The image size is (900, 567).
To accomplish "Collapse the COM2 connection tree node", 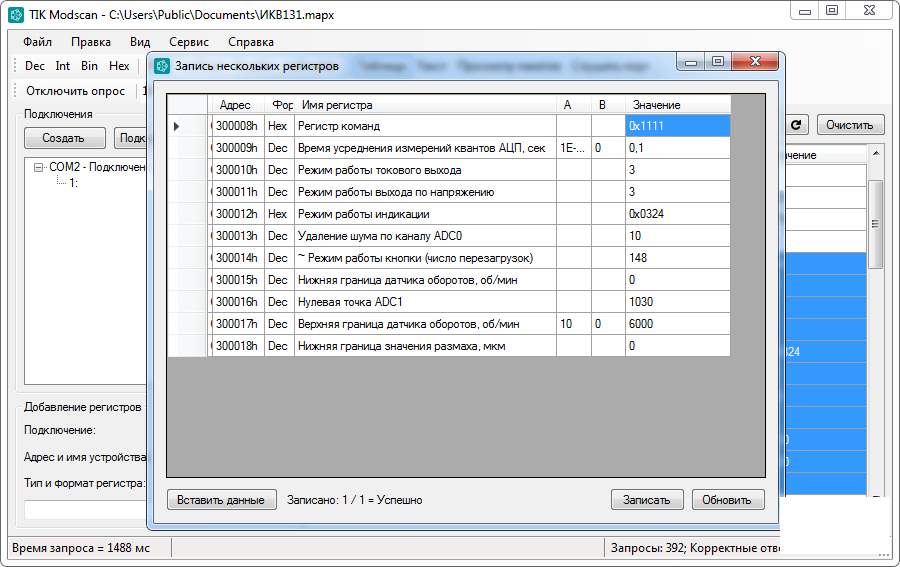I will 38,168.
